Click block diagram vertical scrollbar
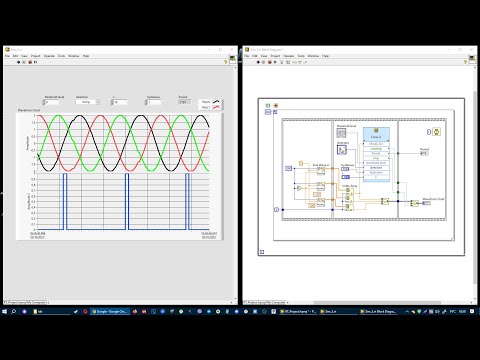480x360 pixels. coord(475,187)
